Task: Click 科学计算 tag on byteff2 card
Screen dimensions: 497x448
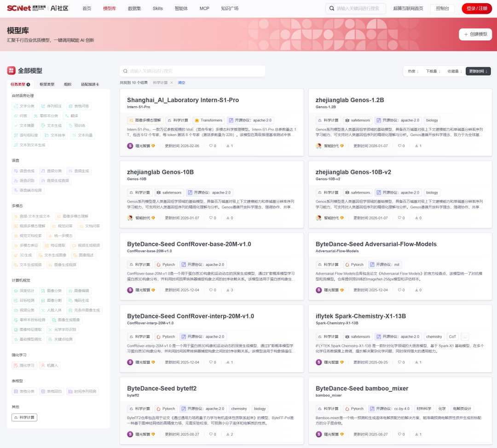Action: (x=139, y=409)
